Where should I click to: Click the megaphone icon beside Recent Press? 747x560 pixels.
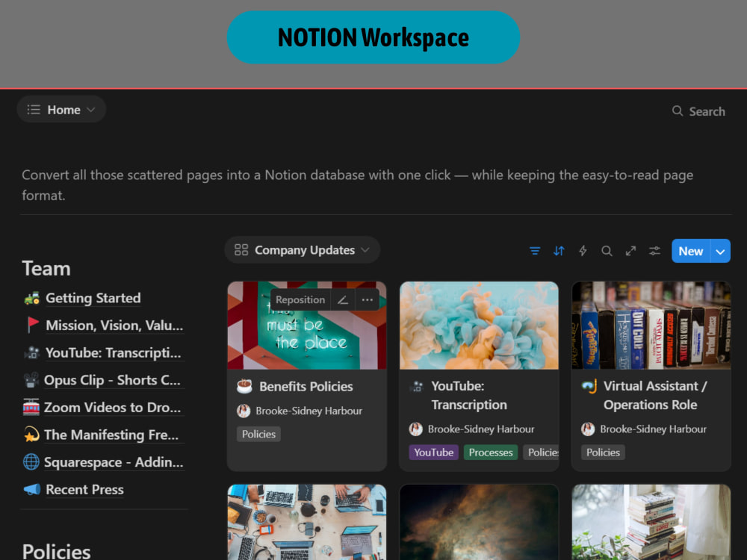click(x=32, y=490)
